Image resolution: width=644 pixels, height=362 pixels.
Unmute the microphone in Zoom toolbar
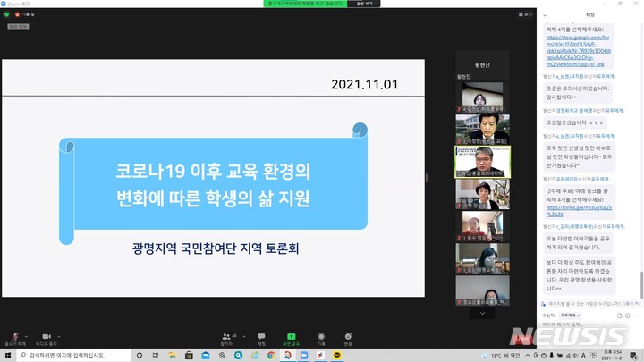[15, 339]
